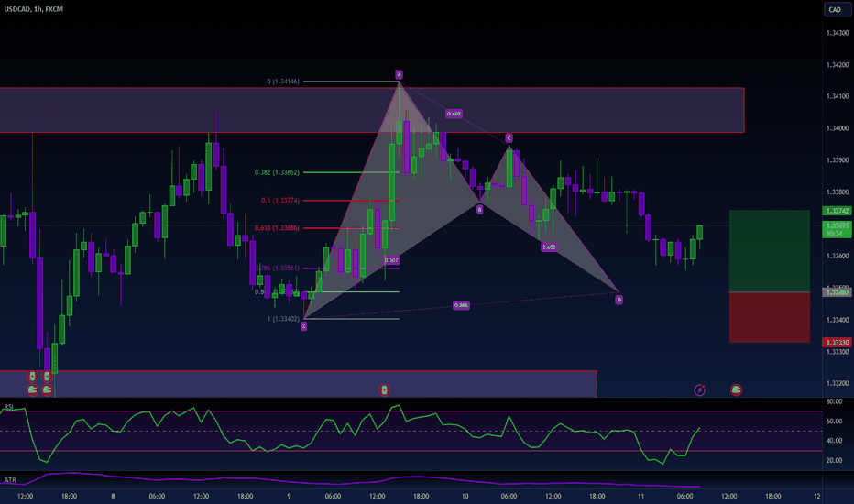Image resolution: width=854 pixels, height=504 pixels.
Task: Click the current price tag showing 1.33695
Action: point(838,229)
